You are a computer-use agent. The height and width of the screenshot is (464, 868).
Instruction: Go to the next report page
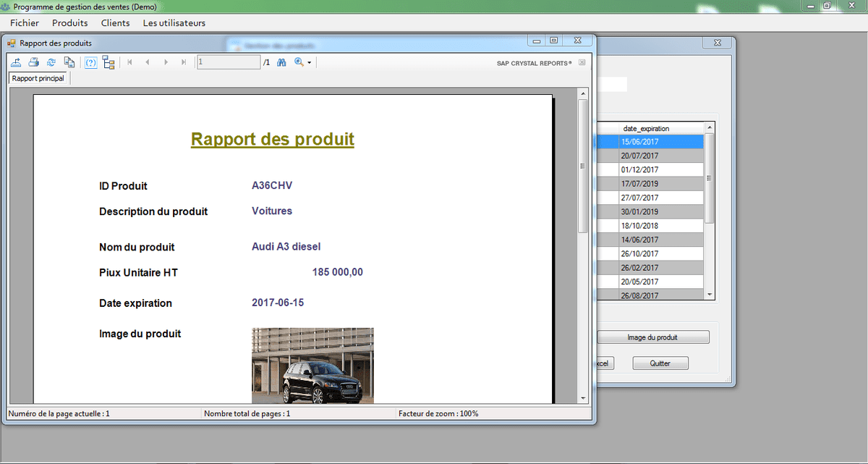pyautogui.click(x=166, y=63)
